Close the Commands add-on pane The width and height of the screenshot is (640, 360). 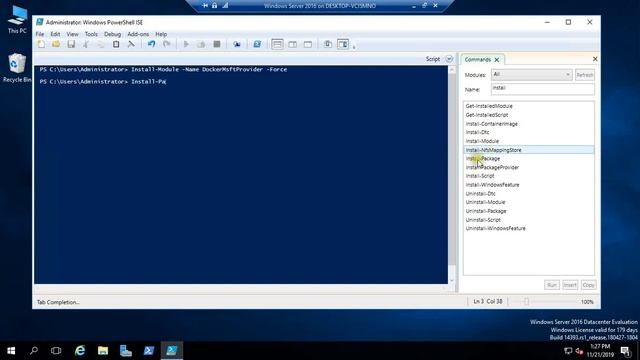595,59
